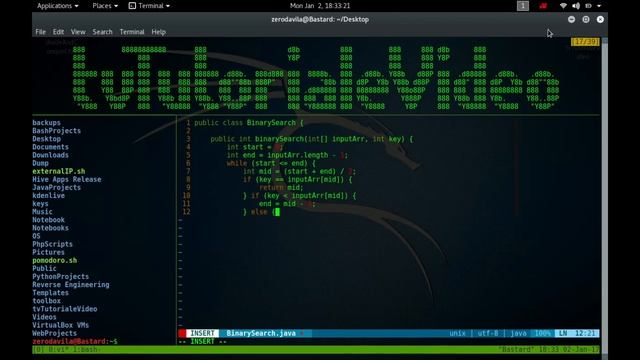The width and height of the screenshot is (640, 360).
Task: Maximize the terminal window
Action: (586, 19)
